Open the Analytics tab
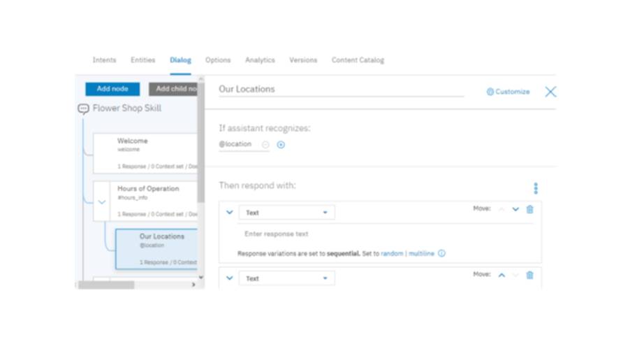The height and width of the screenshot is (363, 644). (x=260, y=60)
